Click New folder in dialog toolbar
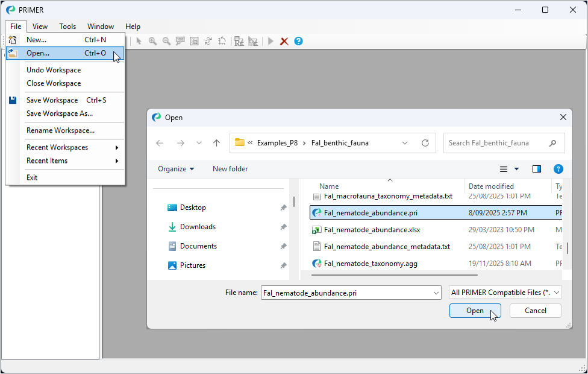 click(230, 169)
